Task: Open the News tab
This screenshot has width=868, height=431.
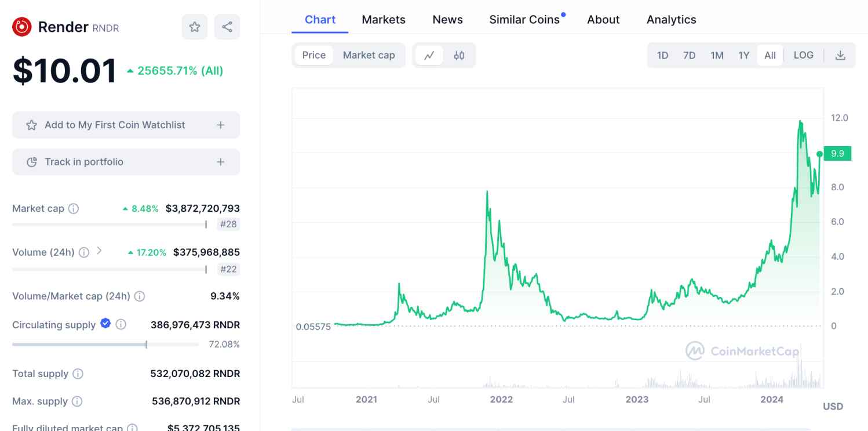Action: 447,19
